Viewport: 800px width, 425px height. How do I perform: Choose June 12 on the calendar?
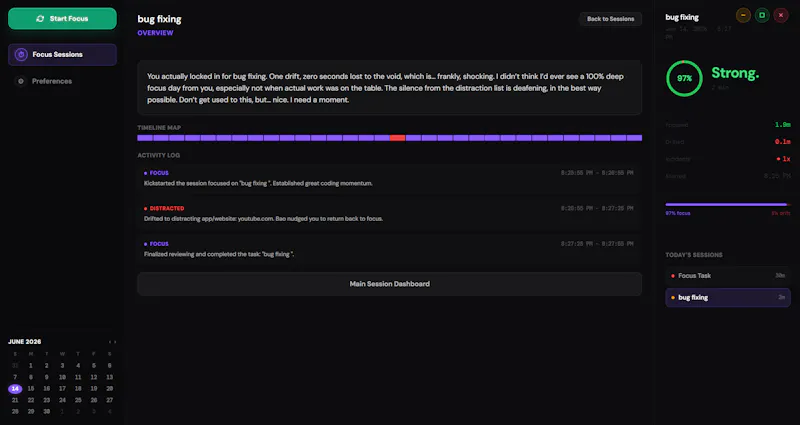tap(94, 377)
